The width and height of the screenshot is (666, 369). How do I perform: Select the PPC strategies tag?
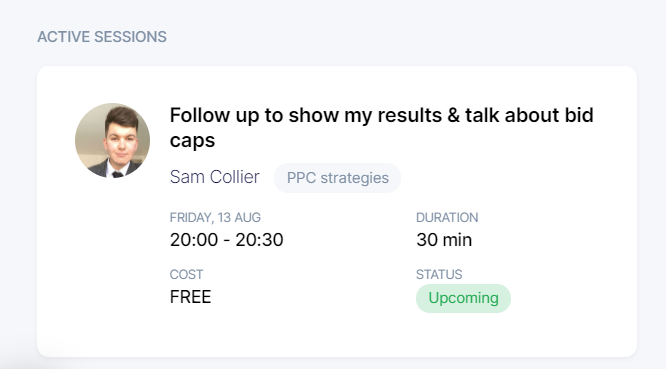(338, 178)
